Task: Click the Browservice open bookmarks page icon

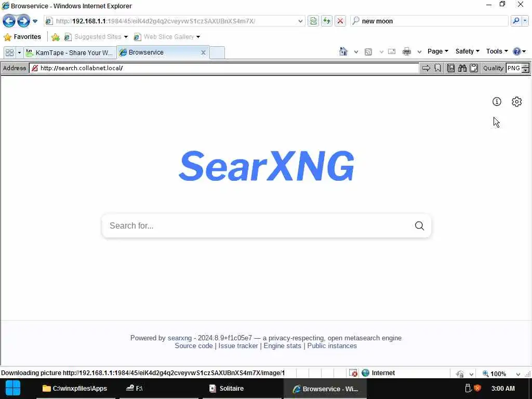Action: 451,68
